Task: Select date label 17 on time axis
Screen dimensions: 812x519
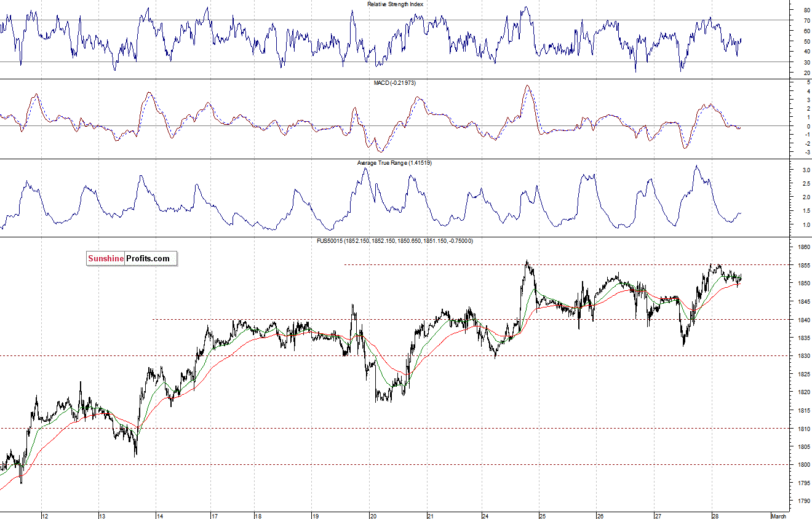Action: [214, 515]
